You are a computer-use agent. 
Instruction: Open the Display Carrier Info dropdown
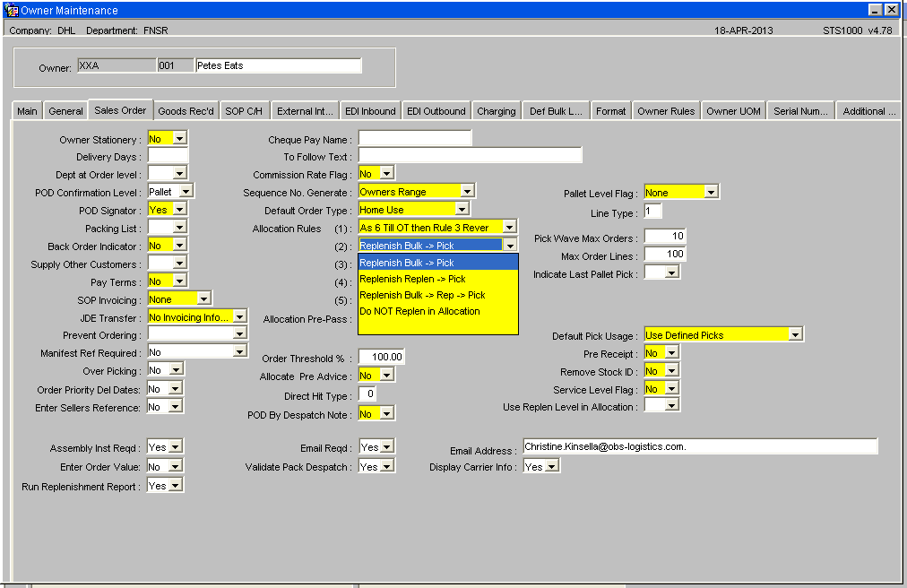point(552,466)
